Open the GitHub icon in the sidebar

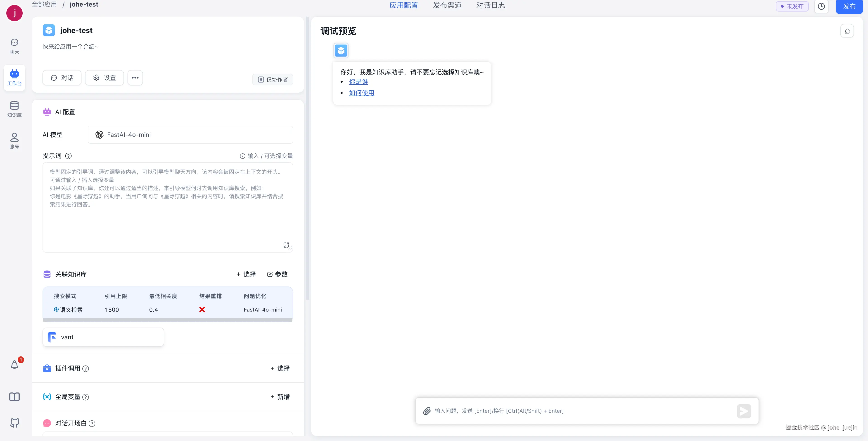pos(14,423)
